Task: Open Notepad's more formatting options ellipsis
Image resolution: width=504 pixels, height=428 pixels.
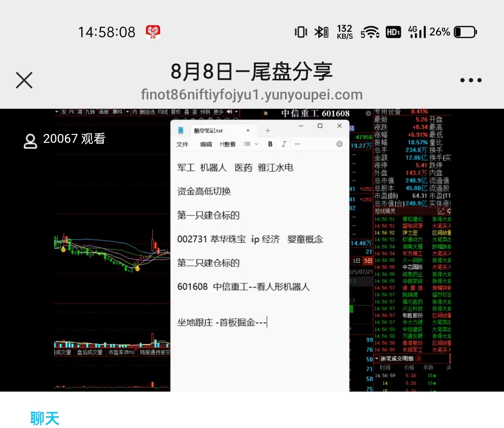Action: pyautogui.click(x=297, y=144)
